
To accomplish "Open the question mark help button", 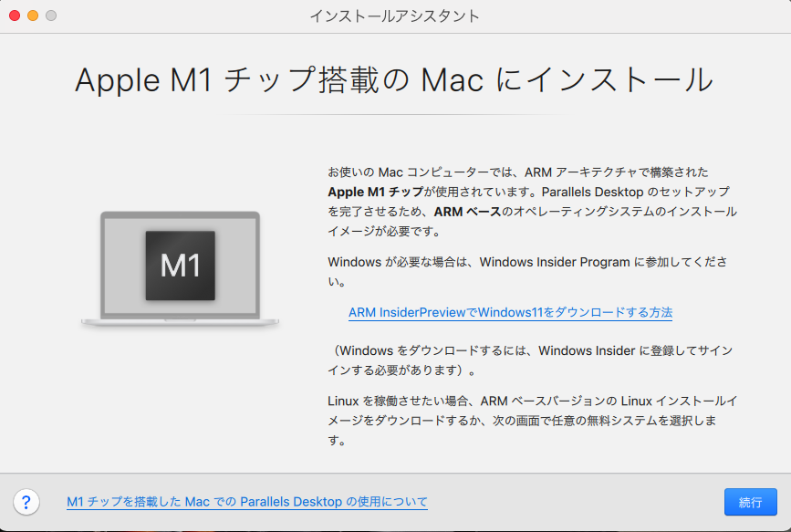I will point(26,502).
